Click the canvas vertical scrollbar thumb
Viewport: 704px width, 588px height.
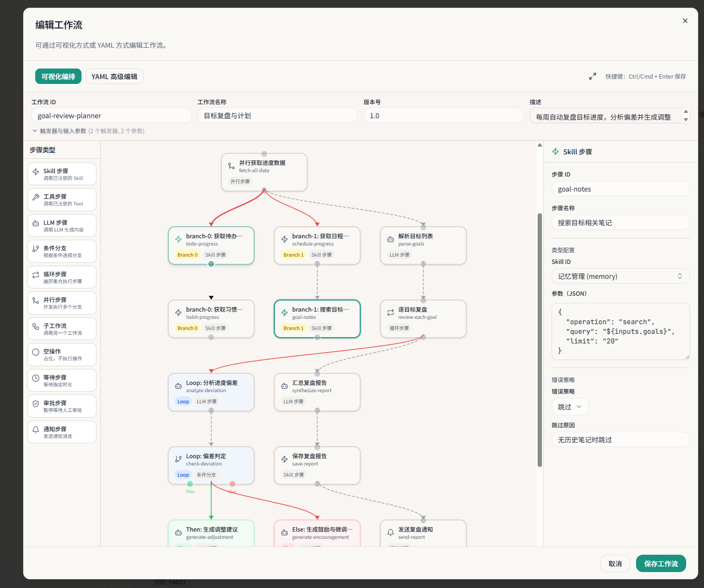[540, 340]
